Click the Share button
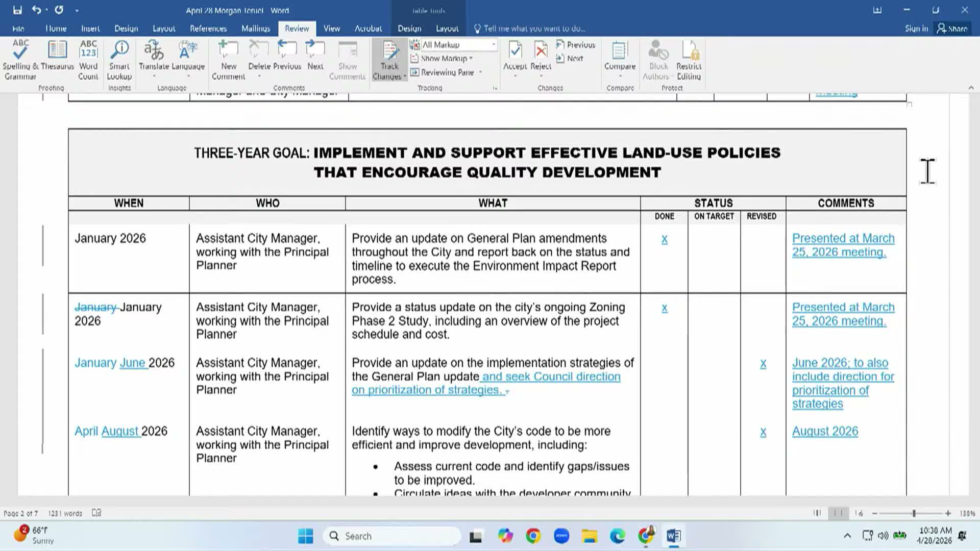The image size is (980, 551). 952,29
